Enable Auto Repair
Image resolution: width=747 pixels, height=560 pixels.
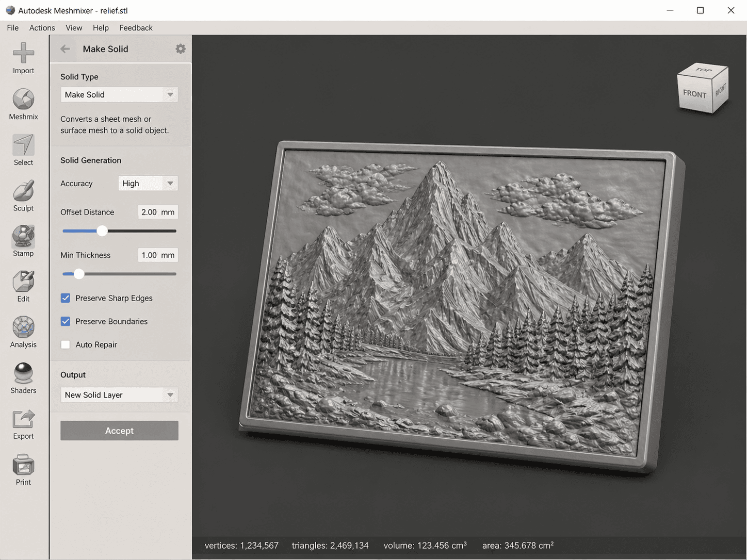pyautogui.click(x=65, y=344)
